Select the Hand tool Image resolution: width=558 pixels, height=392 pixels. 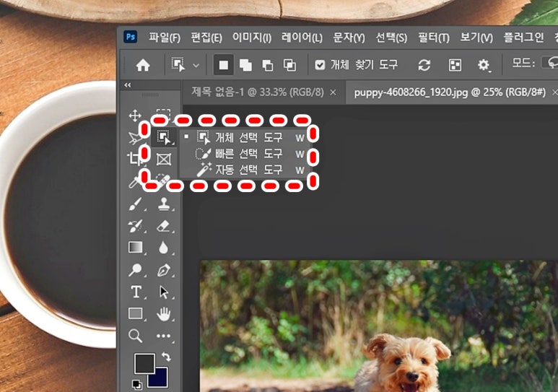(x=164, y=314)
